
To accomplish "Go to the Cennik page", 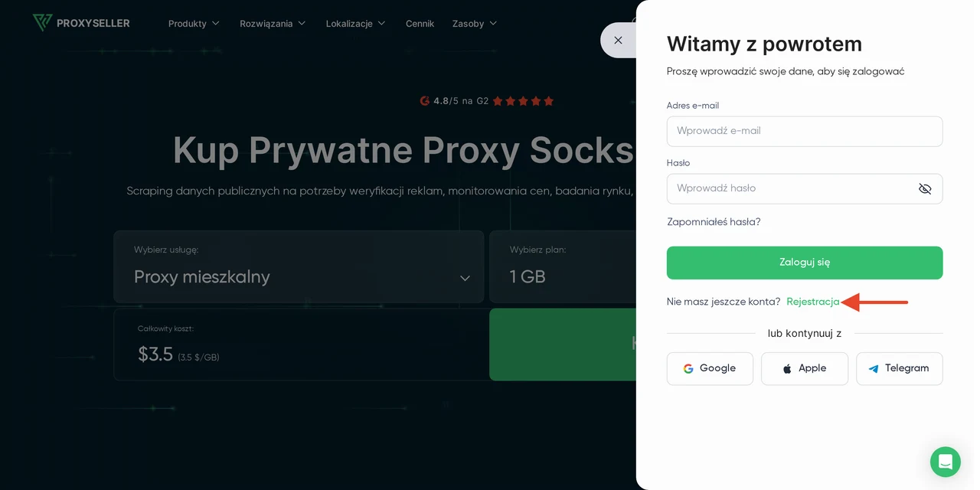I will click(x=420, y=24).
